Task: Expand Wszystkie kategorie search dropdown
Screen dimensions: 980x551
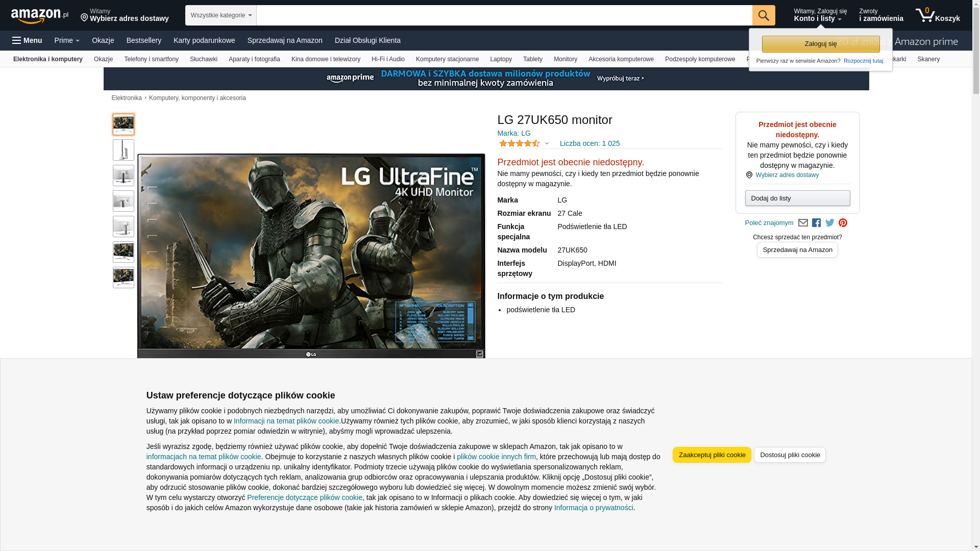Action: click(x=220, y=15)
